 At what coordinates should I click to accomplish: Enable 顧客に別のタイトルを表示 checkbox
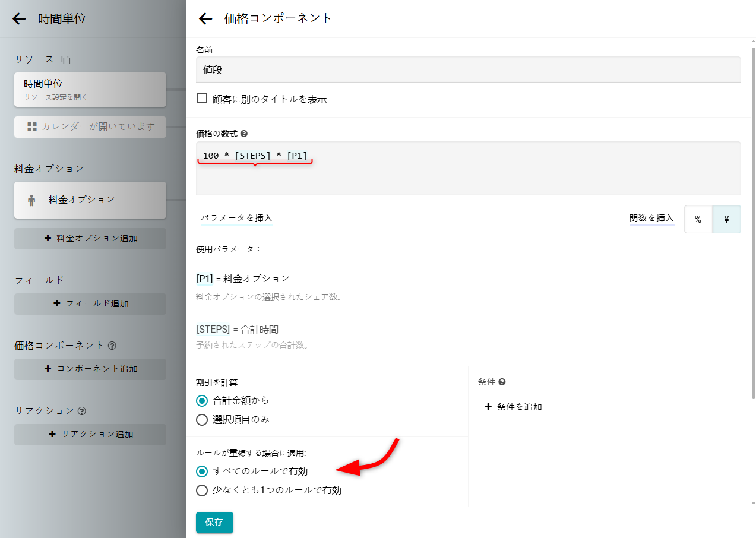pyautogui.click(x=202, y=99)
